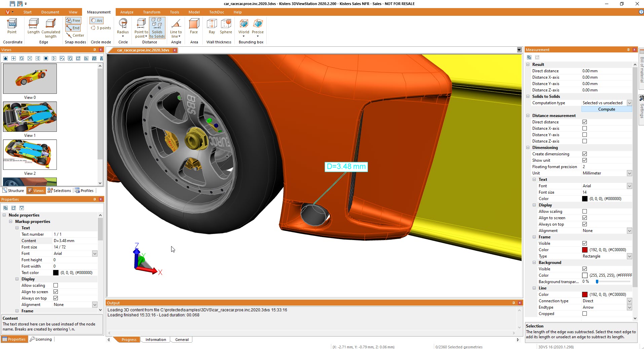This screenshot has height=349, width=644.
Task: Select Arc circle mode
Action: (97, 21)
